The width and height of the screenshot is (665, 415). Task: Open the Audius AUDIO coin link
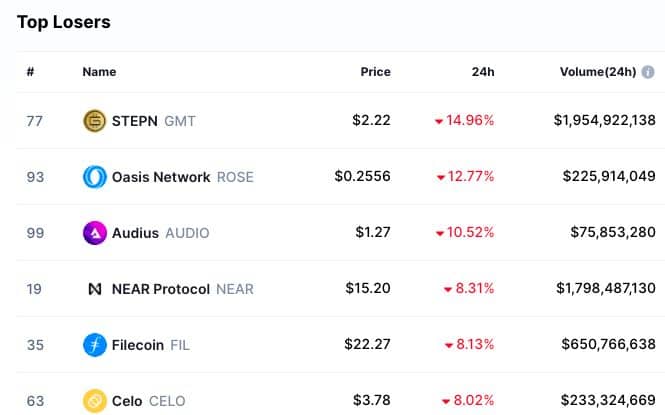(x=160, y=233)
